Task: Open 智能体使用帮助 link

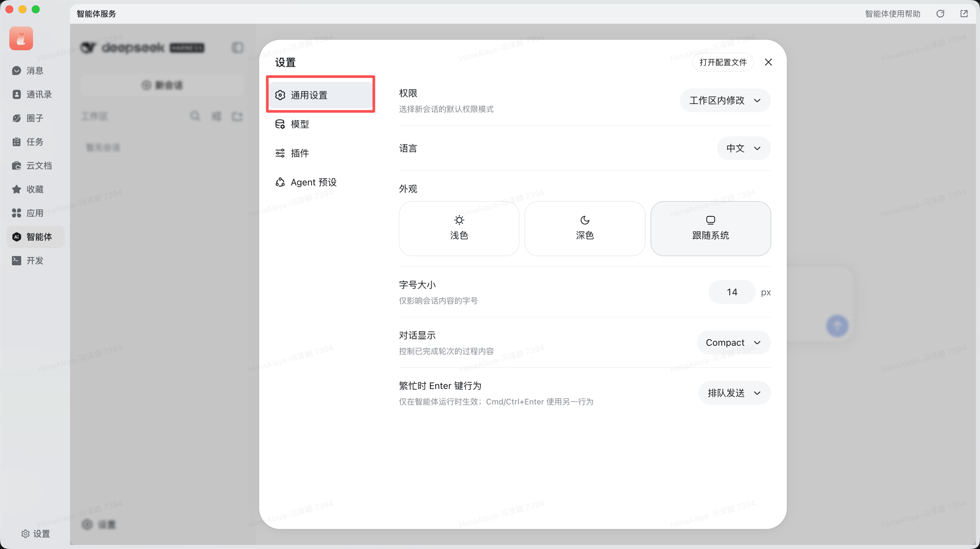Action: 892,14
